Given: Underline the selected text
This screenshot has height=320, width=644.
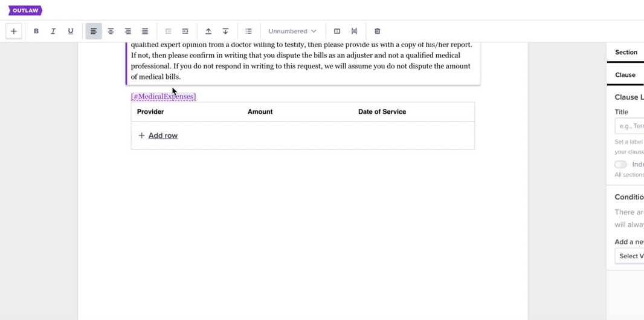Looking at the screenshot, I should point(71,31).
